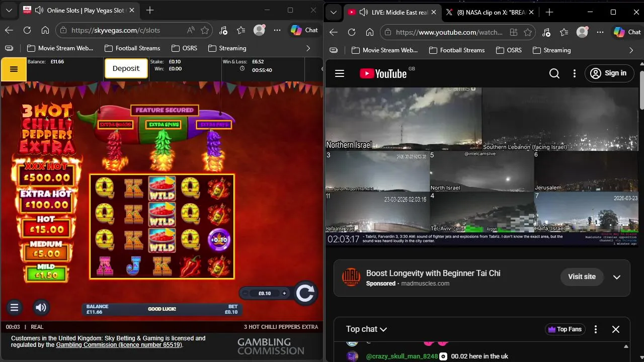The height and width of the screenshot is (362, 644).
Task: Close the live chat panel
Action: 616,329
